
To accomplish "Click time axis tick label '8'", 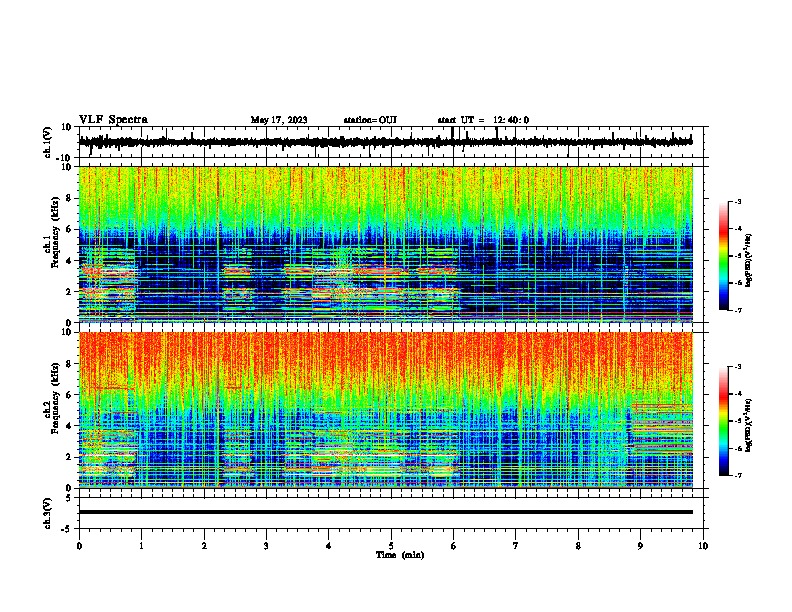I will click(x=578, y=545).
